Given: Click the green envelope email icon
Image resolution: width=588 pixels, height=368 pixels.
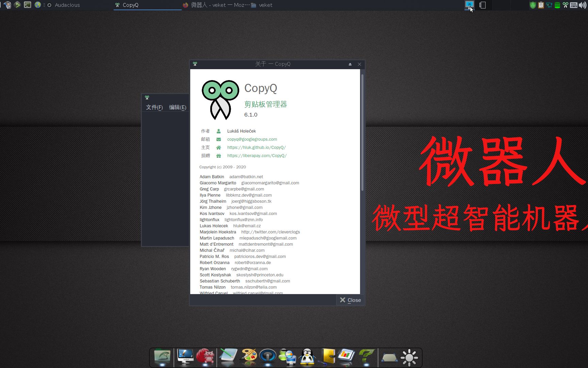Looking at the screenshot, I should [218, 139].
